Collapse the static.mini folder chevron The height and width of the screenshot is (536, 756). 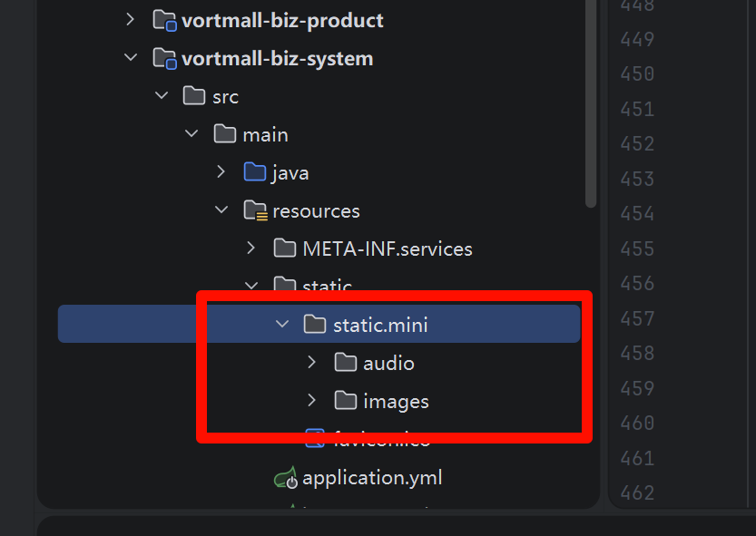[x=282, y=325]
